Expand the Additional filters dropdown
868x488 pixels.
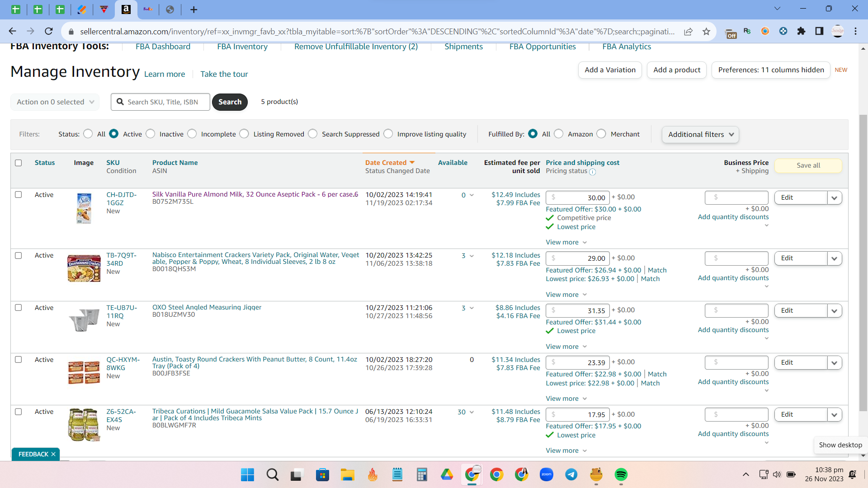pos(700,135)
